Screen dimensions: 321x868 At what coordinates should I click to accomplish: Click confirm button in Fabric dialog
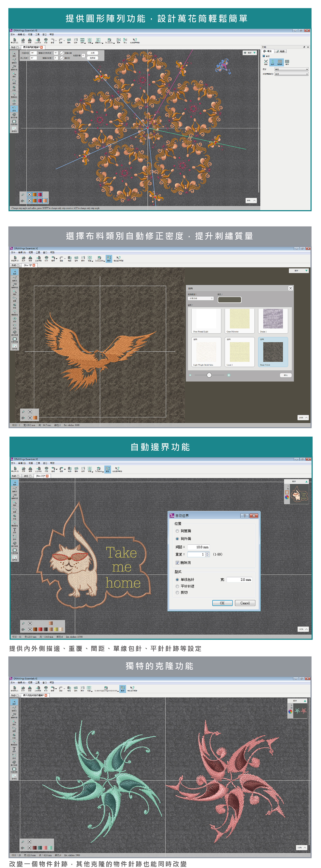[x=286, y=375]
